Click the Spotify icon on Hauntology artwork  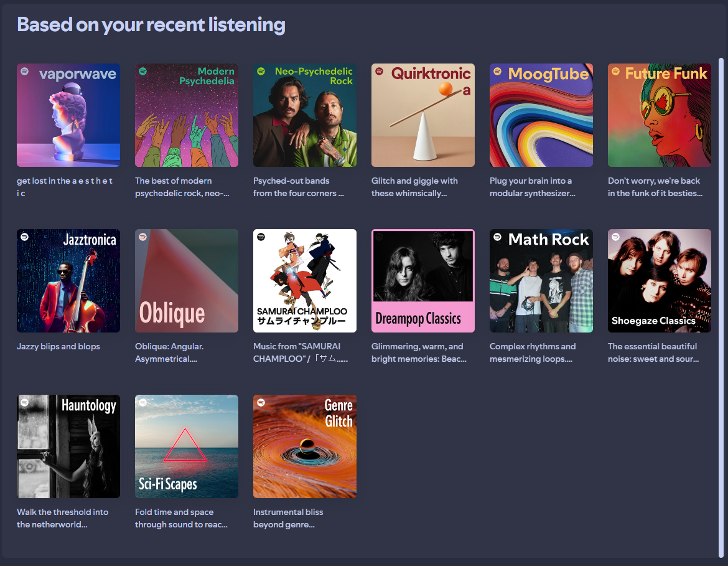click(x=25, y=403)
